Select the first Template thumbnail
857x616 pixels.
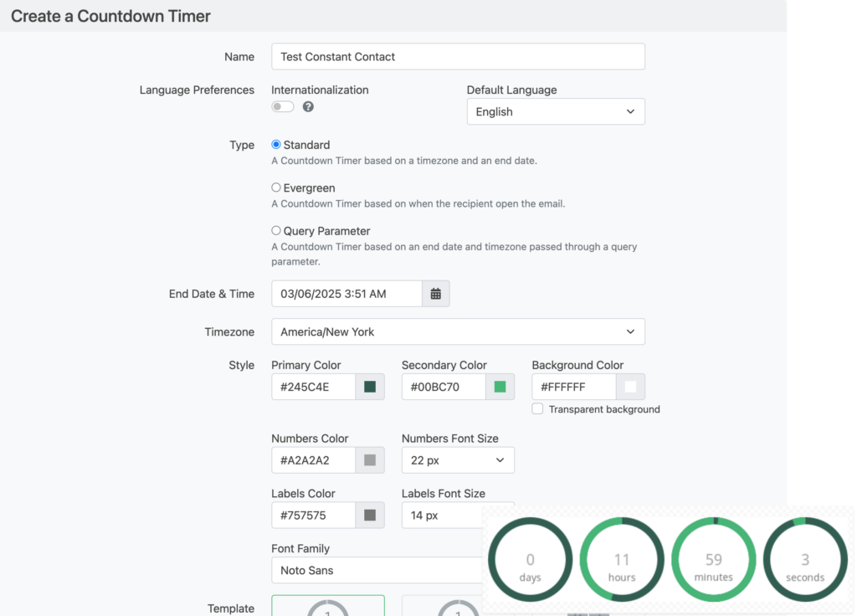pyautogui.click(x=327, y=609)
